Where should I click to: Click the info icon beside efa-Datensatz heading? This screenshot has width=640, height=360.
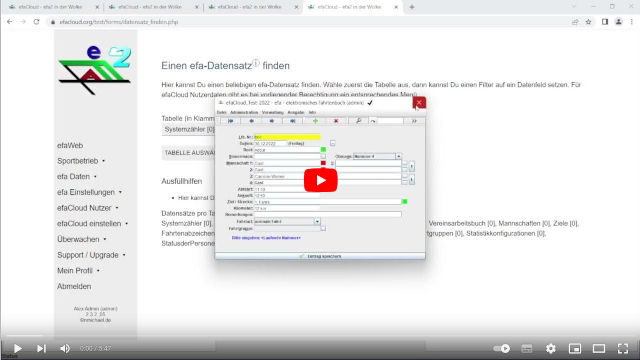coord(256,63)
